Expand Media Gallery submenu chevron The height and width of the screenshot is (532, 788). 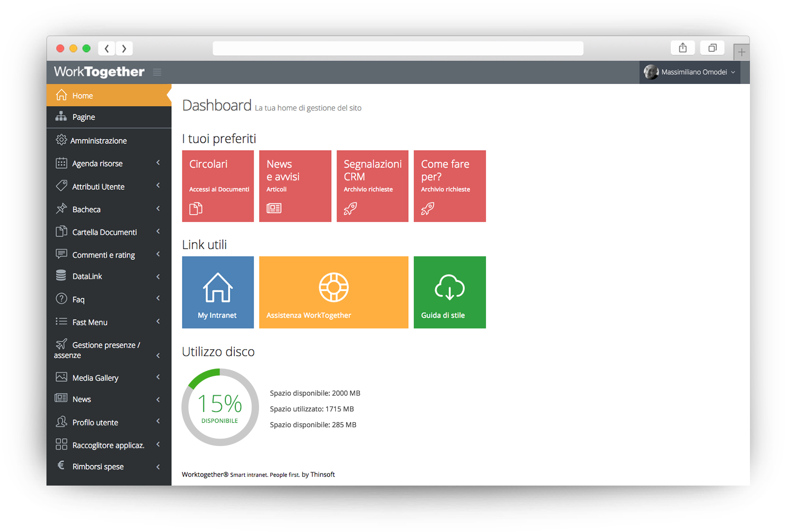coord(158,377)
